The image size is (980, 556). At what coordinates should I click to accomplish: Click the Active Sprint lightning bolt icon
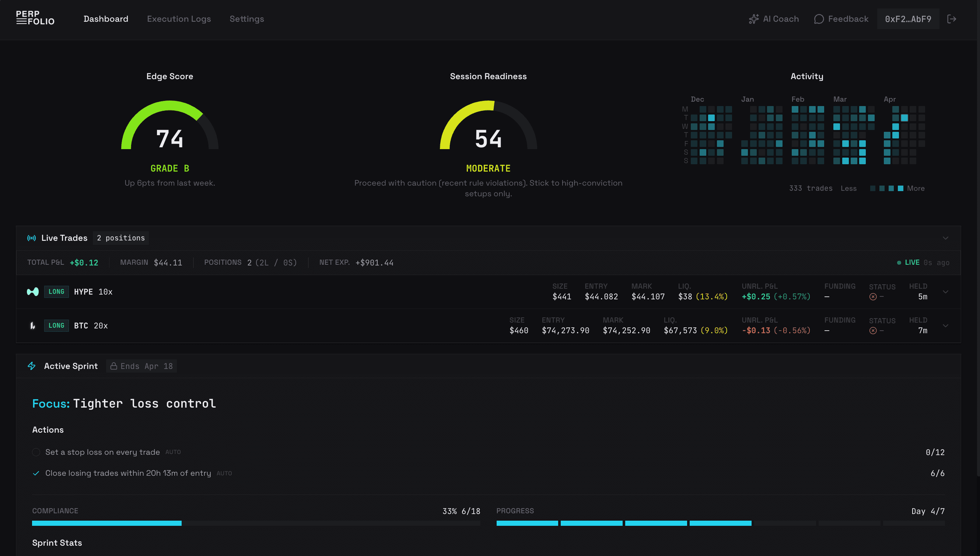pos(32,366)
